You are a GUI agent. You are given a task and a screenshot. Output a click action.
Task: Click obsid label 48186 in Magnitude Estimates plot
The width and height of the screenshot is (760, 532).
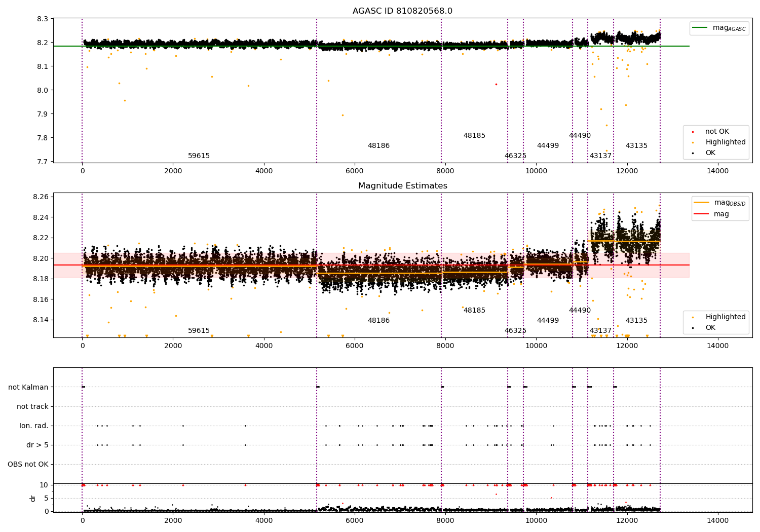click(378, 320)
